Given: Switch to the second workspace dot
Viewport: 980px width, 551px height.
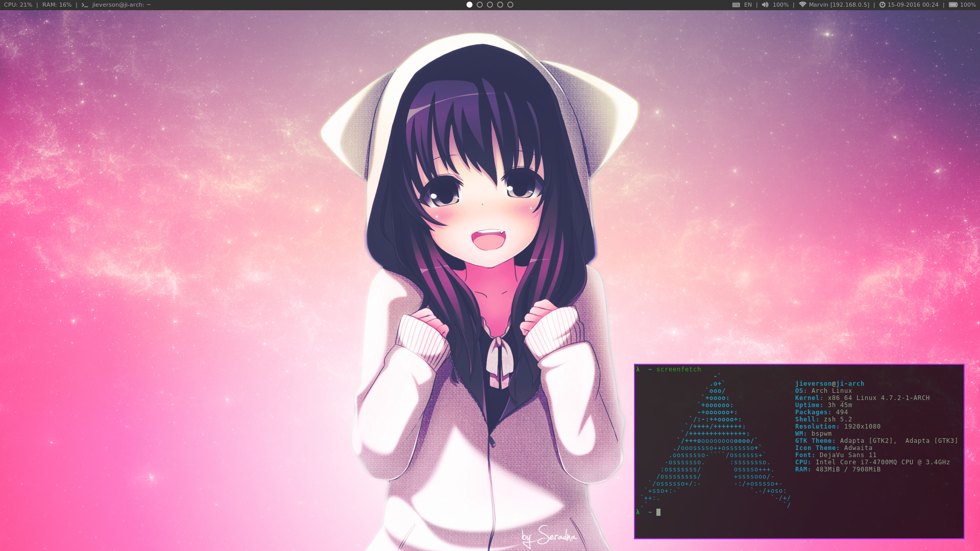Looking at the screenshot, I should coord(480,5).
